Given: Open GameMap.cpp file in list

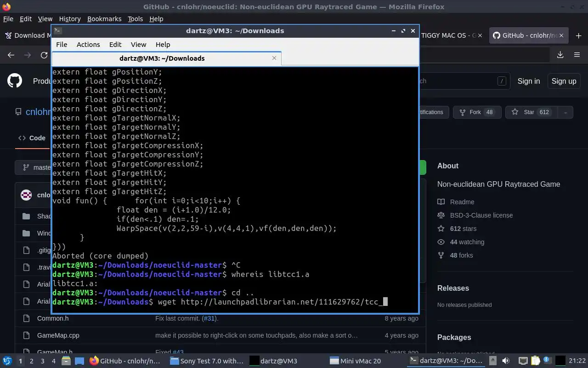Looking at the screenshot, I should coord(58,335).
